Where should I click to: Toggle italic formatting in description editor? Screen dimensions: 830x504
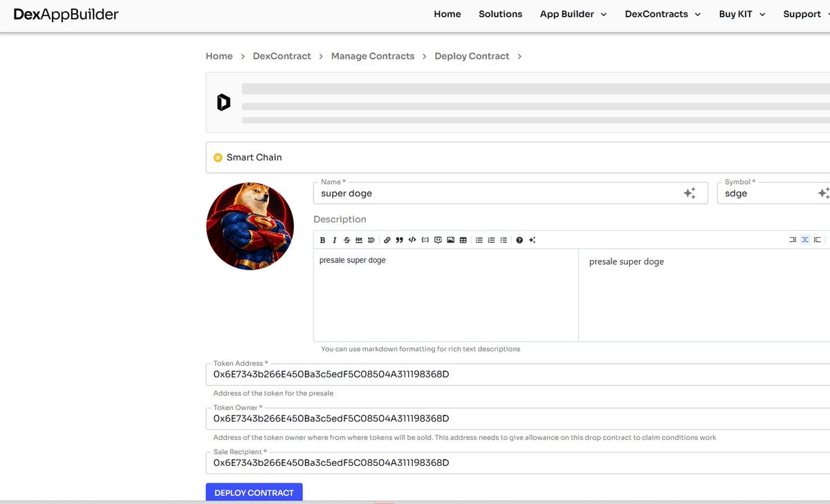335,240
